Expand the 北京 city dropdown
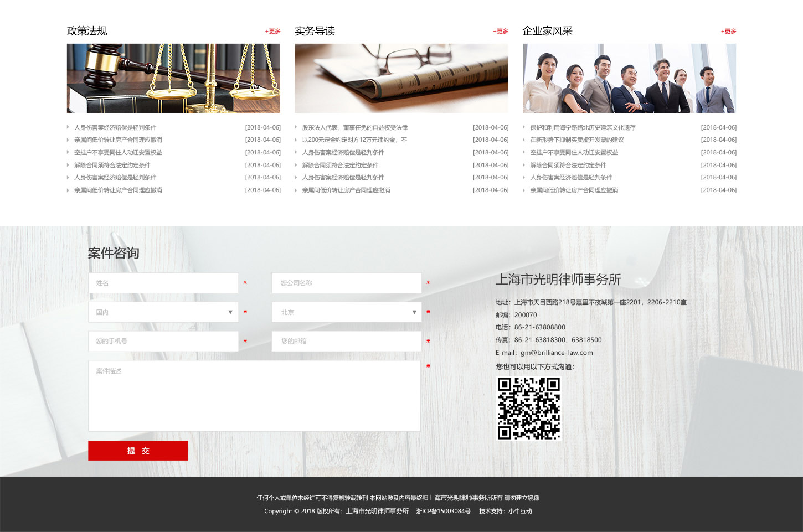This screenshot has height=532, width=803. [347, 312]
